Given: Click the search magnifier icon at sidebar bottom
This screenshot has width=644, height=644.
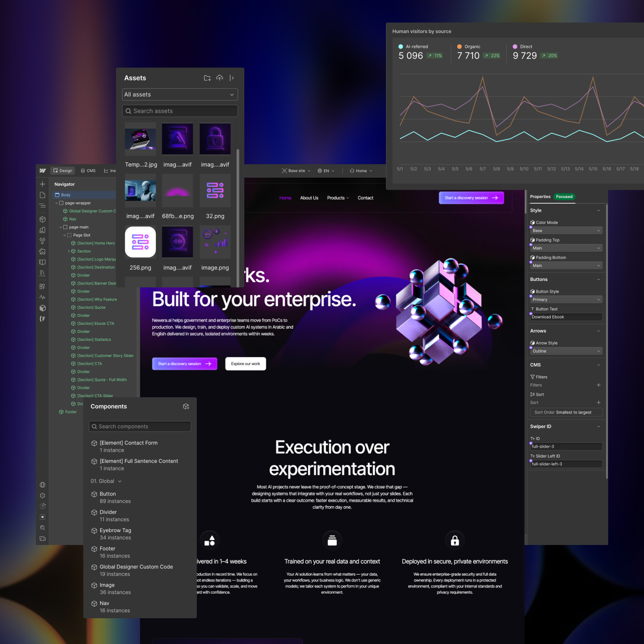Looking at the screenshot, I should coord(42,528).
